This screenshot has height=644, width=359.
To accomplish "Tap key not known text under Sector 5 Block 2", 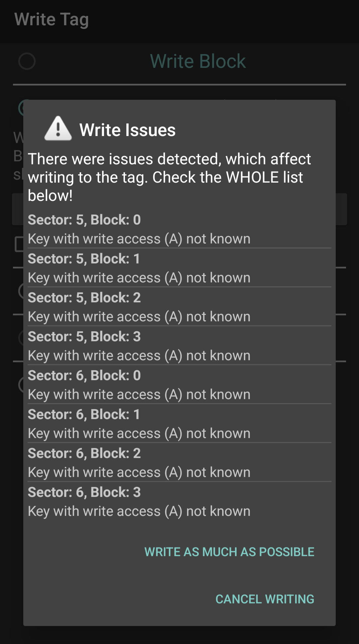I will (139, 317).
